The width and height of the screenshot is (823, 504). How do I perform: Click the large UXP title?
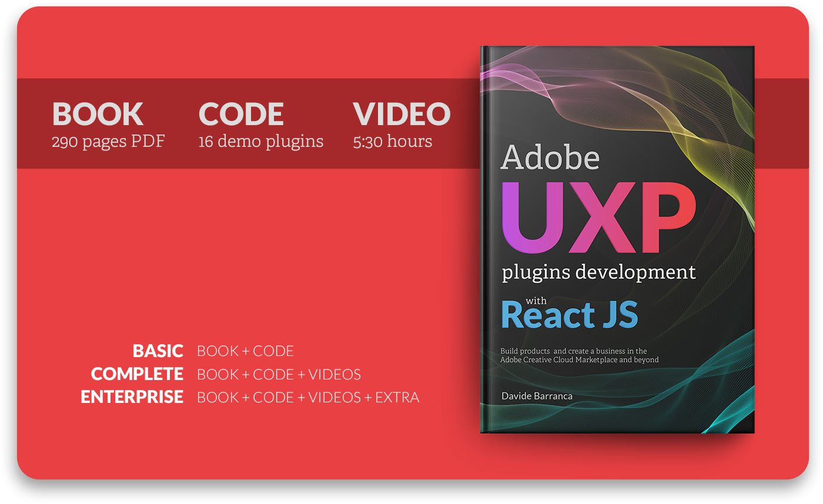598,217
